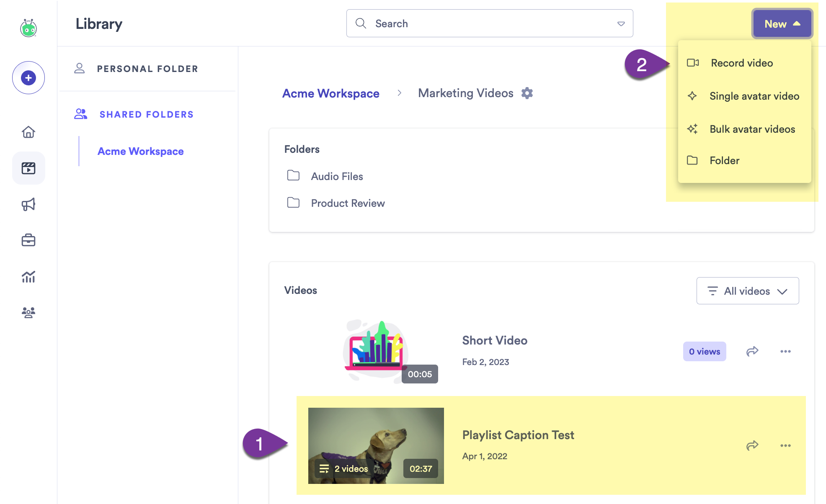Open Marketing Videos folder settings gear
The width and height of the screenshot is (826, 504).
pos(527,93)
